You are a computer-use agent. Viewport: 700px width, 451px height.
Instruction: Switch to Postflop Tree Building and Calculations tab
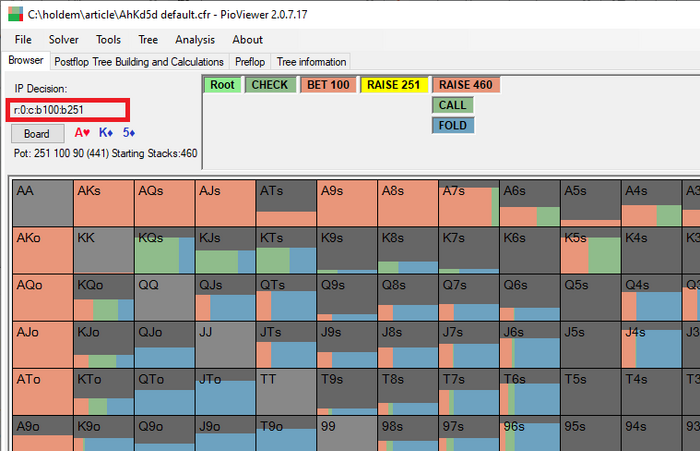[x=139, y=62]
